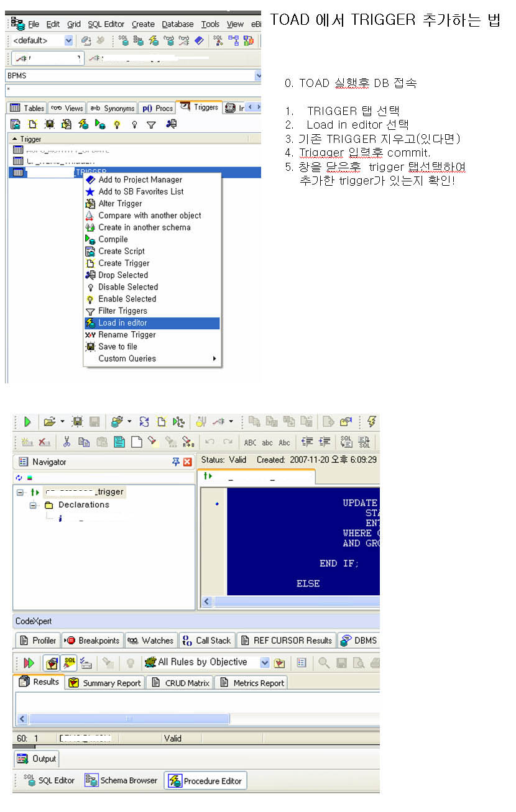The width and height of the screenshot is (516, 812).
Task: Open dropdown arrow beside the open folder icon
Action: pyautogui.click(x=62, y=422)
